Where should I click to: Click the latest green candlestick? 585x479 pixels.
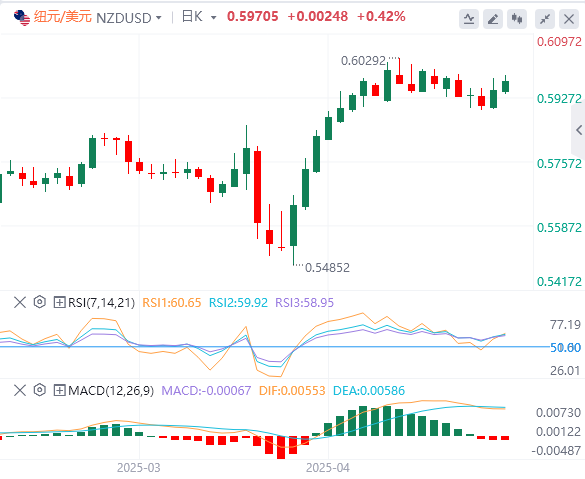[506, 86]
